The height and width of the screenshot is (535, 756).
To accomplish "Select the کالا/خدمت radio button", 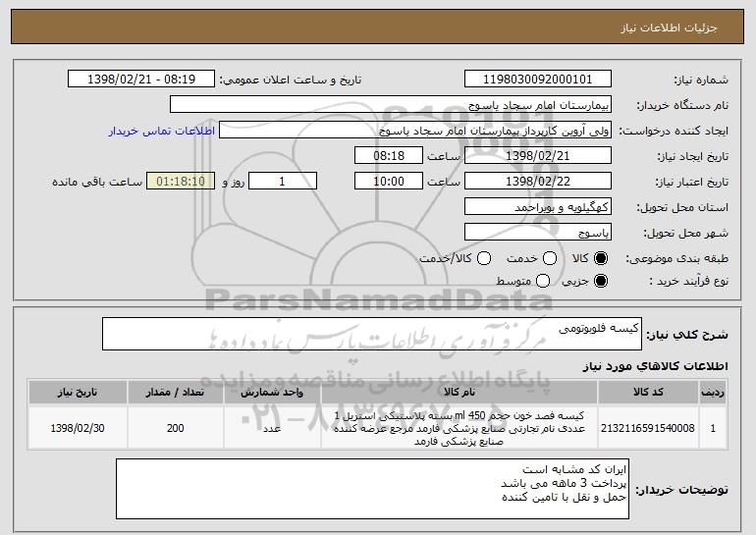I will pos(484,259).
